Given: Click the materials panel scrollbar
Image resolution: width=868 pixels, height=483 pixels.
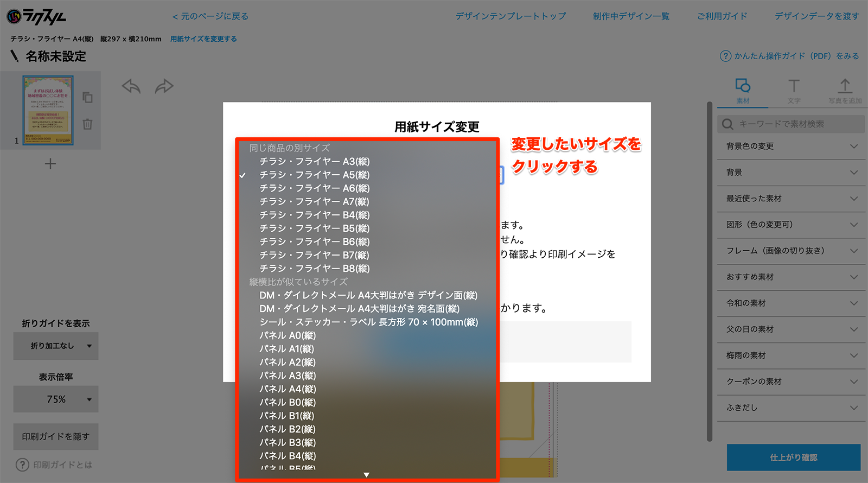Looking at the screenshot, I should (x=710, y=271).
